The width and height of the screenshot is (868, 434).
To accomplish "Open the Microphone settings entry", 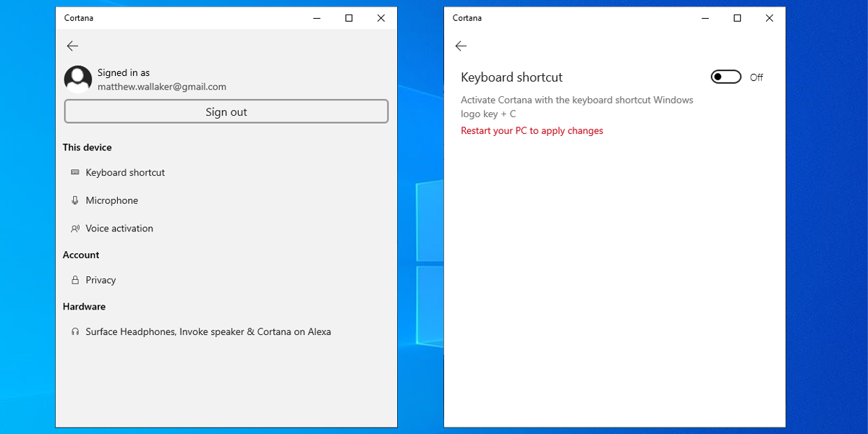I will coord(111,200).
